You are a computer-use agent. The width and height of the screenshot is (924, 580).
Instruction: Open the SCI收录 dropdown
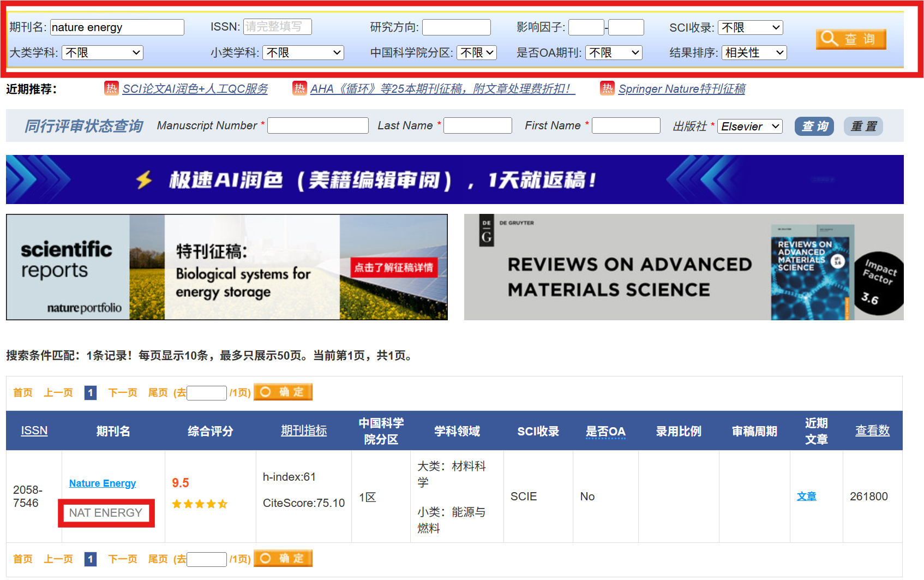click(x=751, y=27)
